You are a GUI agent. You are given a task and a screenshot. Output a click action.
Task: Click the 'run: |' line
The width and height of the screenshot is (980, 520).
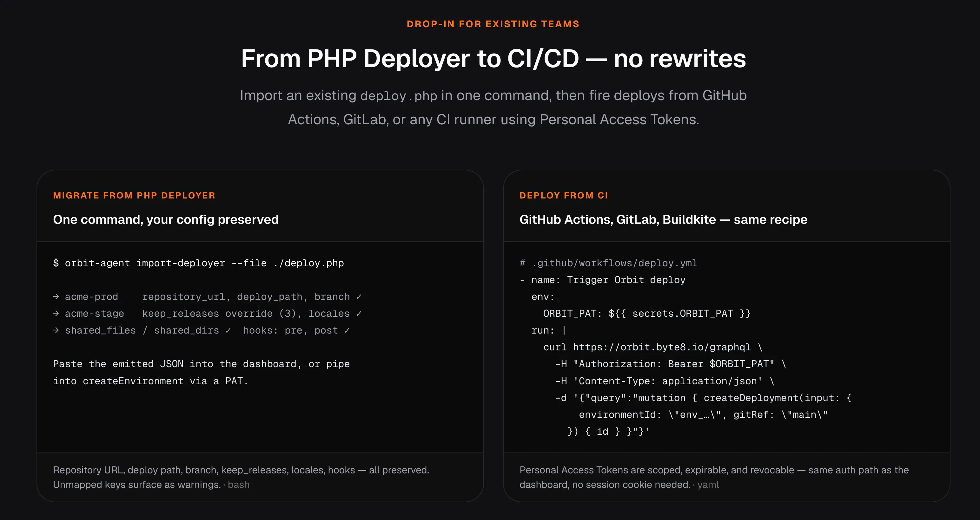click(549, 330)
